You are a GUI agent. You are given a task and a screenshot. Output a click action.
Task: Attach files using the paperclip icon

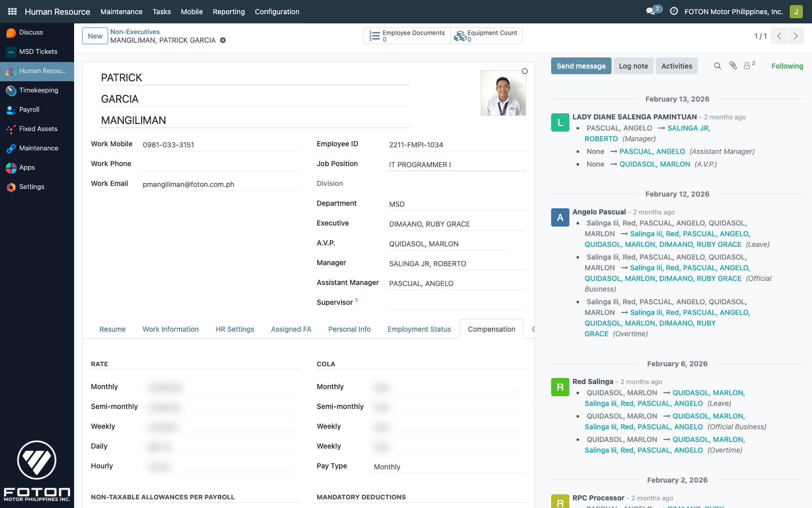733,66
